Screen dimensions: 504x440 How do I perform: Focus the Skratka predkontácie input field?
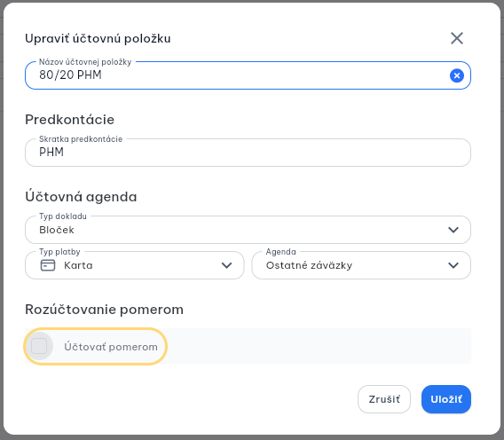(248, 153)
